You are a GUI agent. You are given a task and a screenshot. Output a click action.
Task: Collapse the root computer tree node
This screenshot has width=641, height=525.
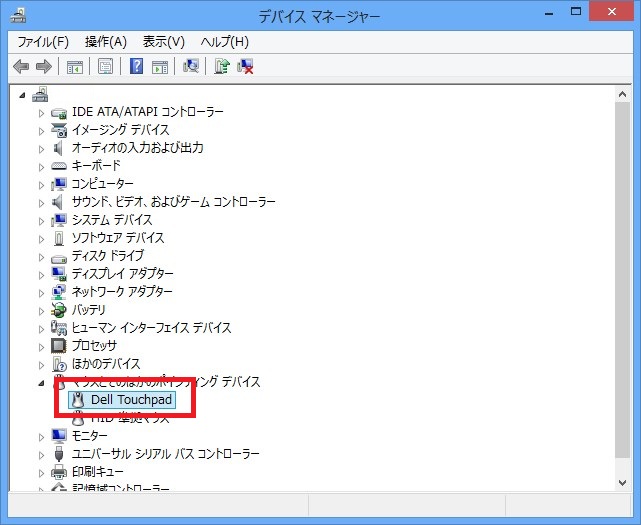coord(22,96)
